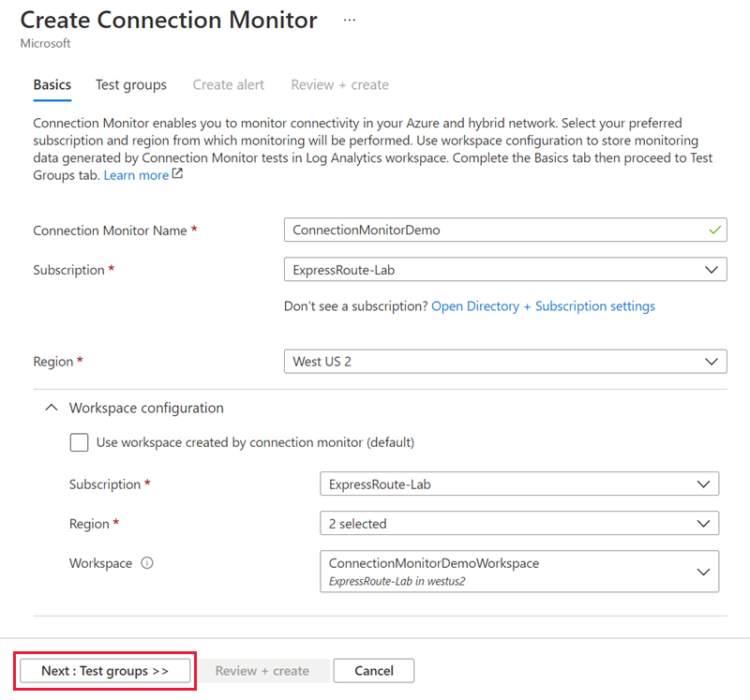Click the ellipsis more options icon
The image size is (750, 700).
(x=350, y=20)
